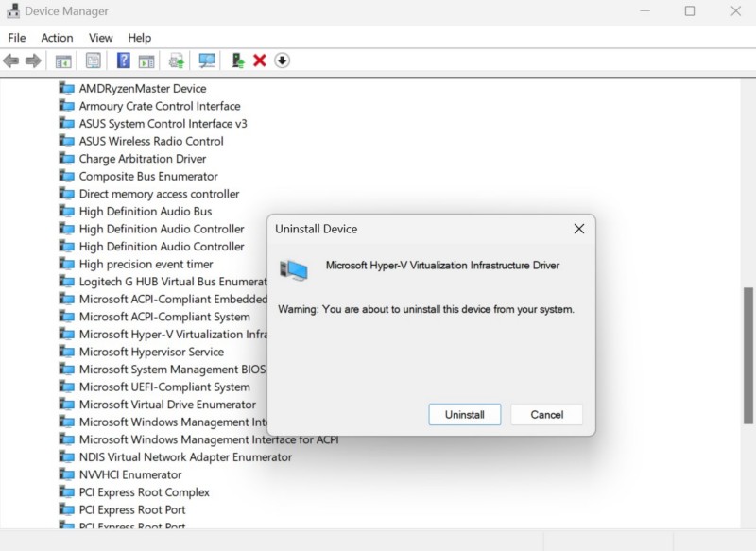
Task: Open the Properties toolbar icon
Action: click(93, 60)
